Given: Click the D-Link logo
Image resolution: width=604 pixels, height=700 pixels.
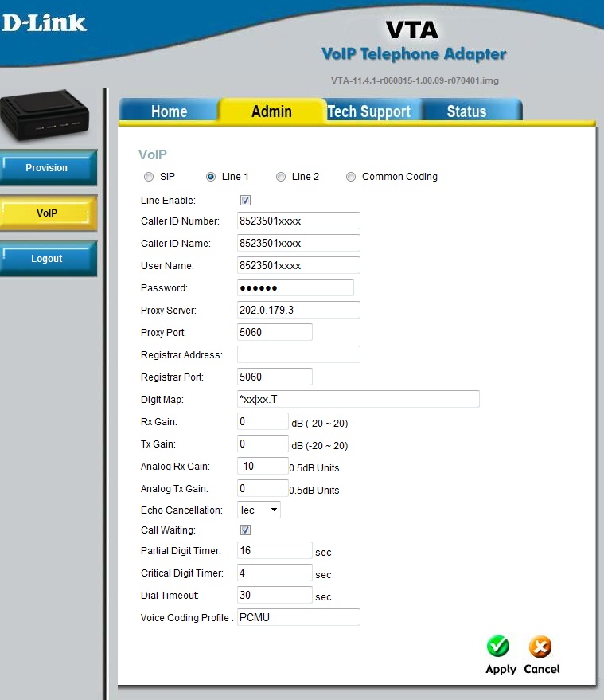Looking at the screenshot, I should (x=44, y=22).
